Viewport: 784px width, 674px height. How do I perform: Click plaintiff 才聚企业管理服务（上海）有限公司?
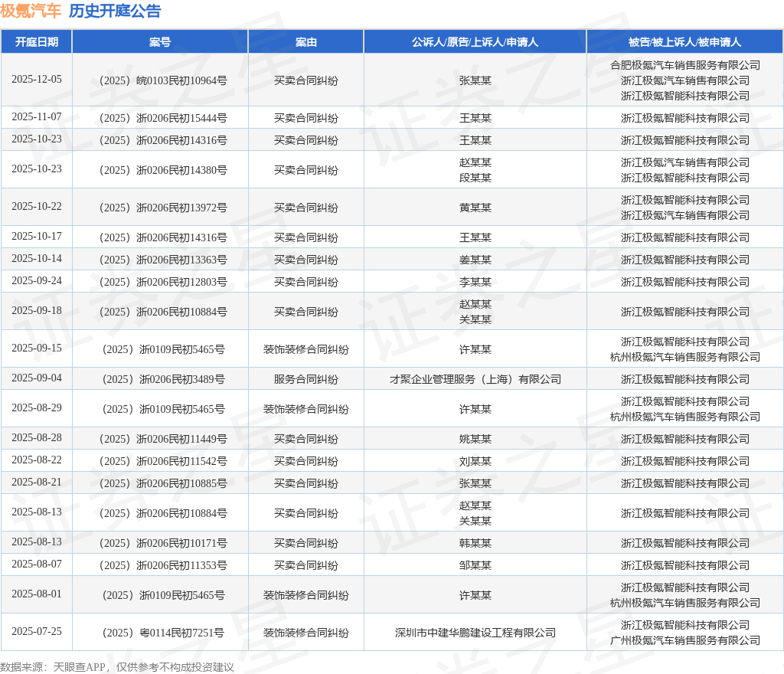[475, 379]
